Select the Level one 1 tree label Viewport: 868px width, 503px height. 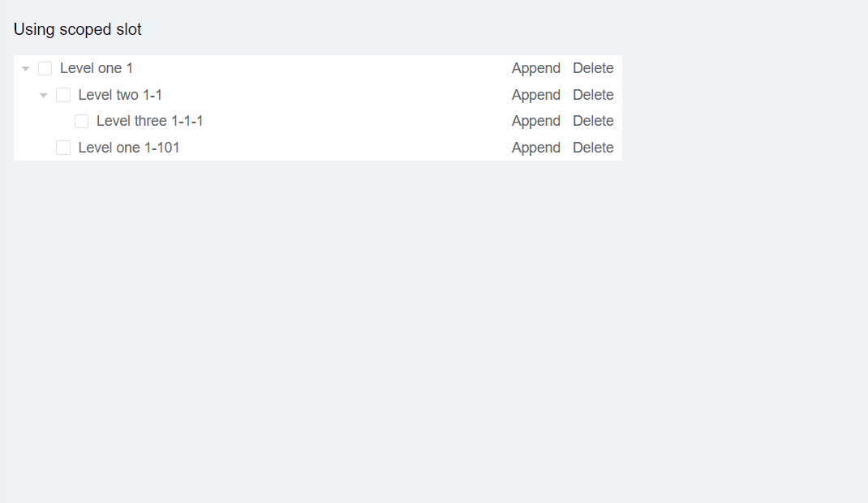(x=97, y=68)
